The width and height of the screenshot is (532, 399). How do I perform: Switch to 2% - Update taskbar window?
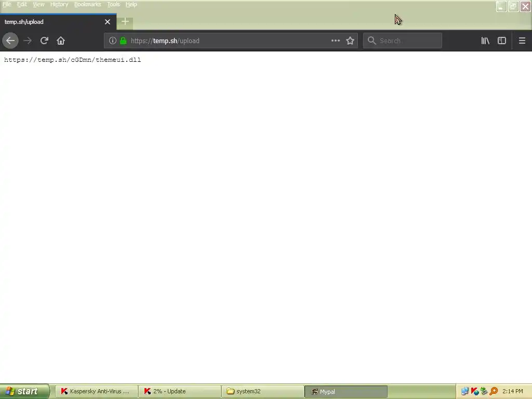179,392
